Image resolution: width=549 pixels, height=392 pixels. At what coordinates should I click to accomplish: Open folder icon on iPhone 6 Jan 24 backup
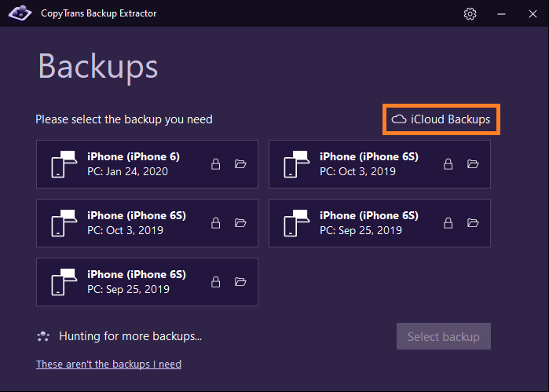tap(240, 163)
